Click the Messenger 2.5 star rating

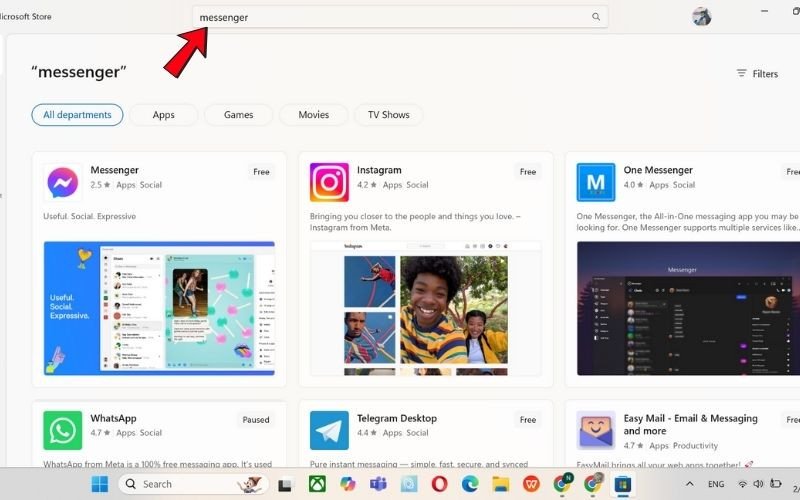coord(100,185)
